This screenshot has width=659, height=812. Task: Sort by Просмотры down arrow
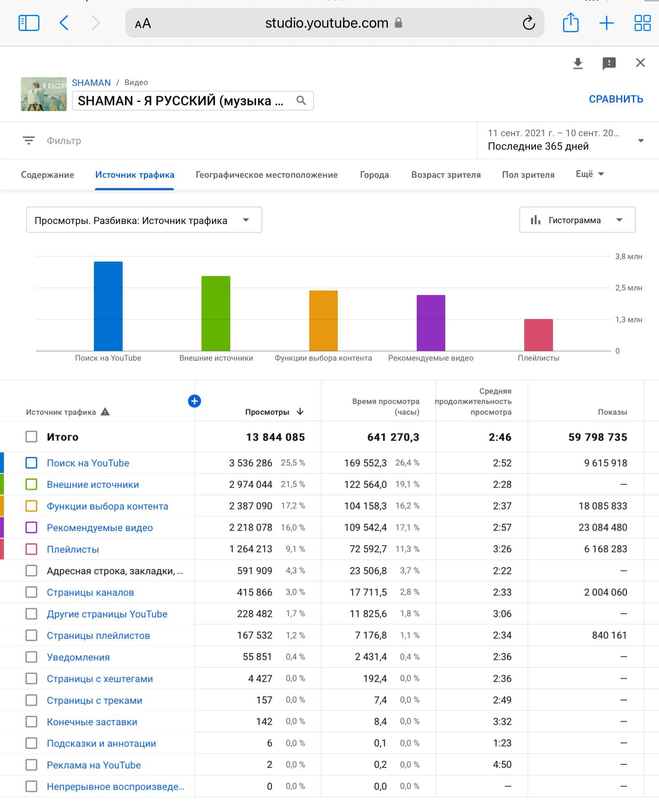click(301, 412)
